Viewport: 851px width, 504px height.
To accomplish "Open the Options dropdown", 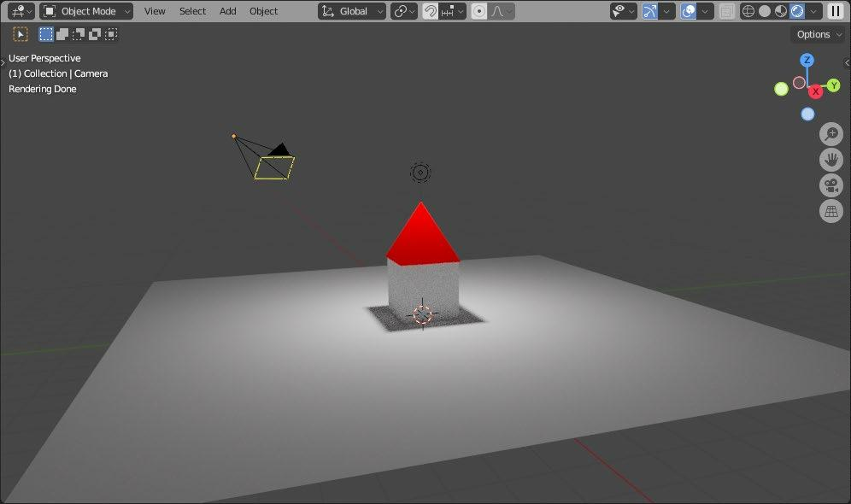I will (819, 34).
